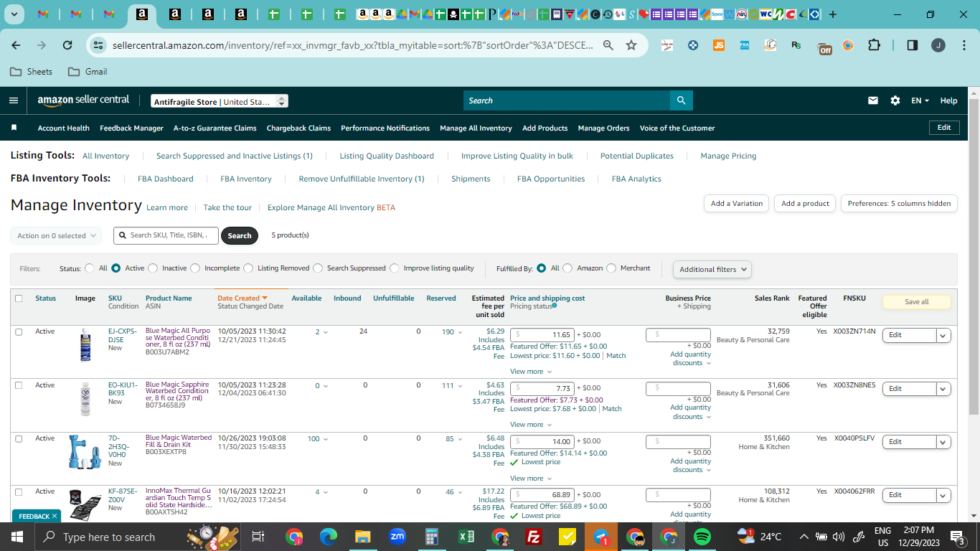Screen dimensions: 980x551
Task: Select the Search Suppressed status filter
Action: tap(318, 268)
